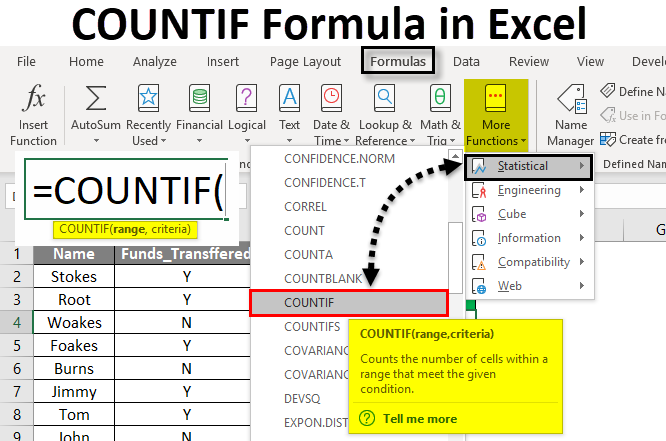Click the Statistical category icon
666x441 pixels.
(479, 166)
